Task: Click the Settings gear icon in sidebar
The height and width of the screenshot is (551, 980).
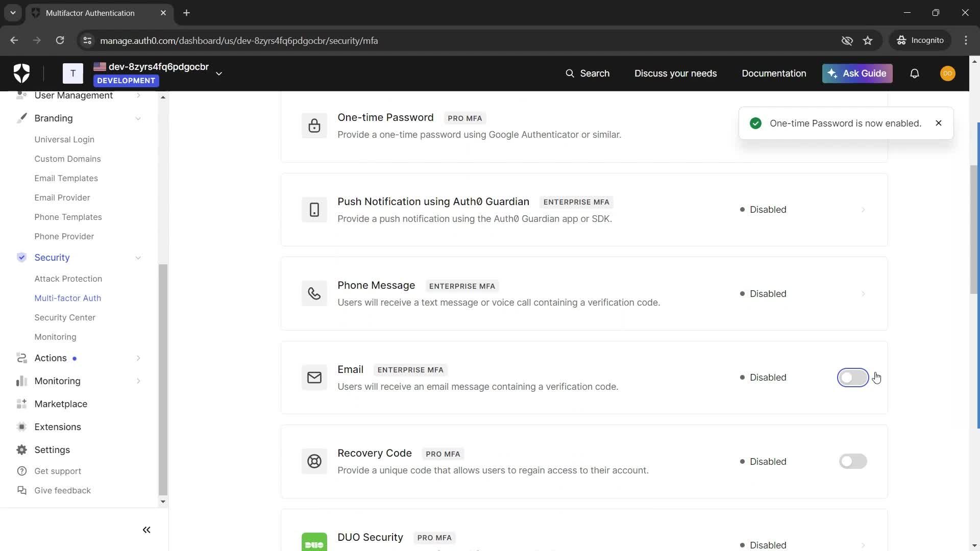Action: pyautogui.click(x=21, y=449)
